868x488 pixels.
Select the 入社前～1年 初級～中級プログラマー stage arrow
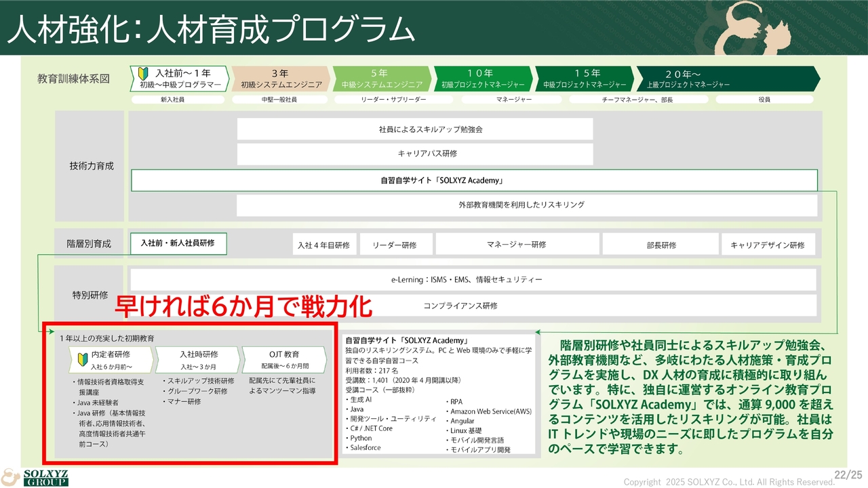[x=179, y=79]
